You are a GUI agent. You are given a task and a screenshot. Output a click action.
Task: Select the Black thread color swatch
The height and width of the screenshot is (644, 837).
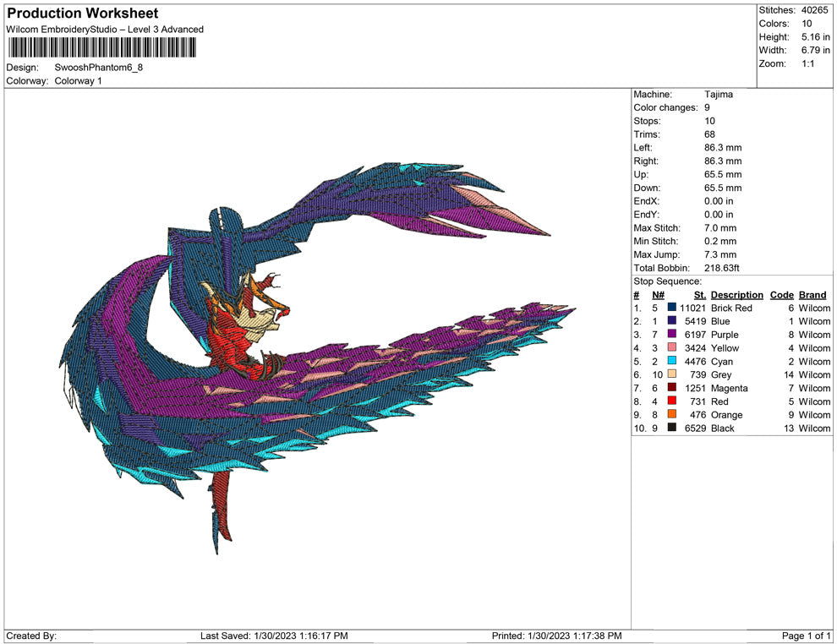tap(671, 428)
